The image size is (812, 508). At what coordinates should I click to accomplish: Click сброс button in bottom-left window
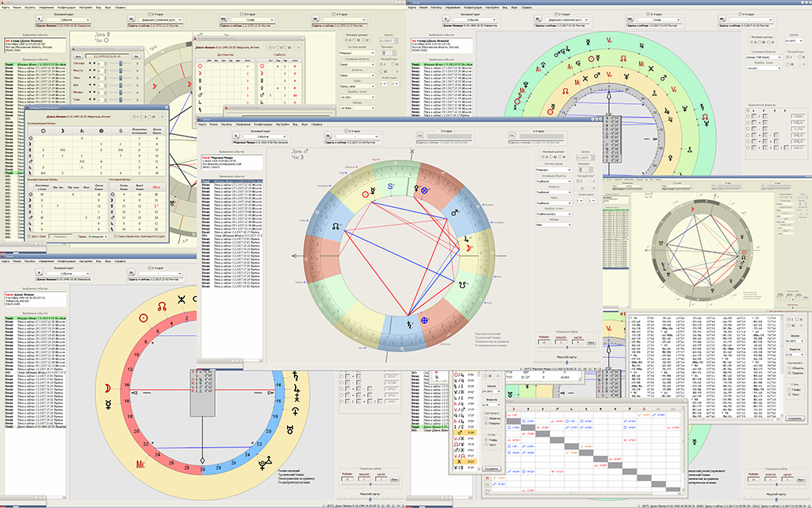pyautogui.click(x=395, y=479)
